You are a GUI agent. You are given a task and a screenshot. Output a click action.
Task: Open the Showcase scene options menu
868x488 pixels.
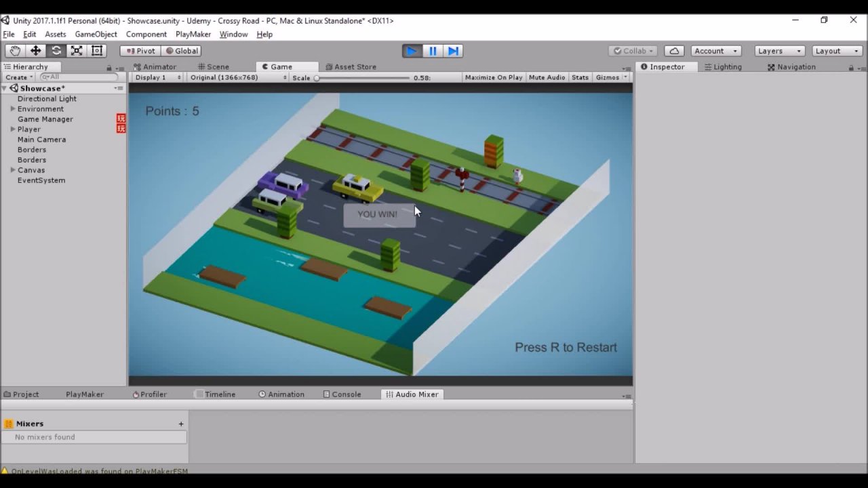pyautogui.click(x=119, y=88)
